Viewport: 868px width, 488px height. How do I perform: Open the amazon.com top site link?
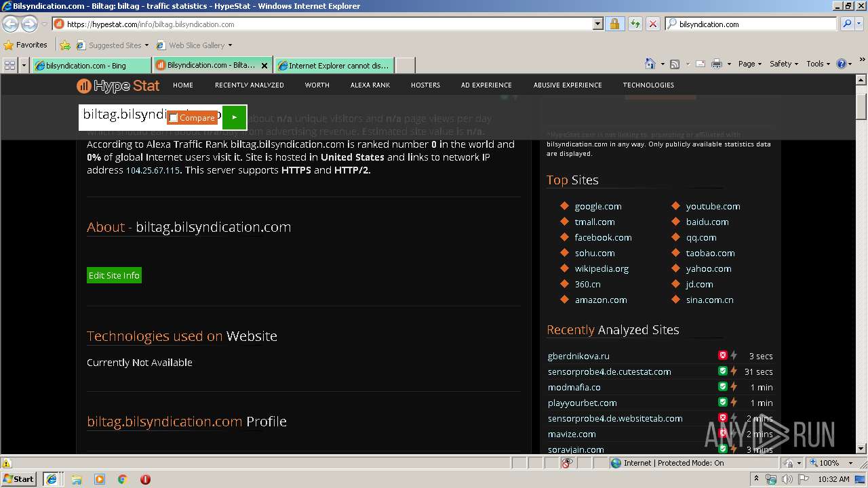pyautogui.click(x=601, y=300)
